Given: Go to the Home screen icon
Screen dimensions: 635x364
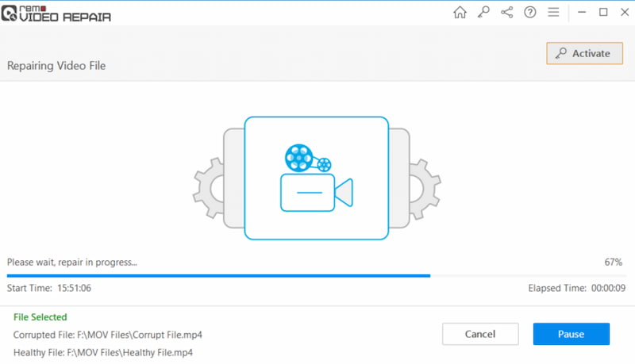Looking at the screenshot, I should pos(460,13).
